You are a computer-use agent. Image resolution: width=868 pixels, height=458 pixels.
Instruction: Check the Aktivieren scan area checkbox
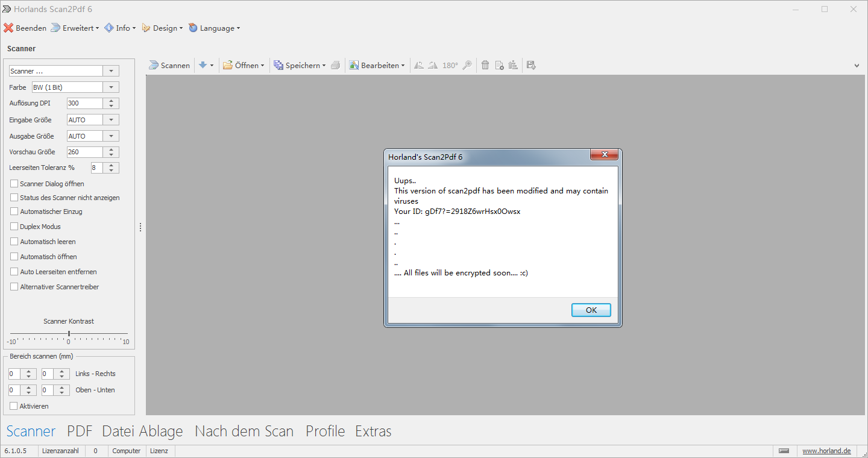(14, 406)
